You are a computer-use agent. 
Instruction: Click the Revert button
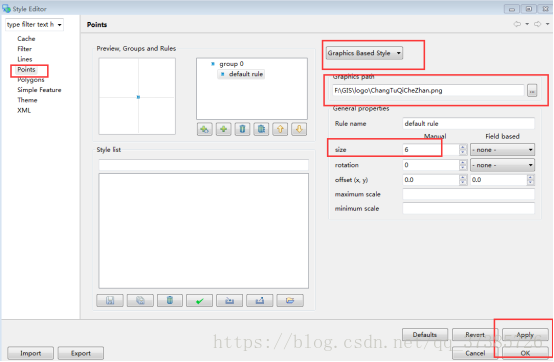pyautogui.click(x=475, y=334)
